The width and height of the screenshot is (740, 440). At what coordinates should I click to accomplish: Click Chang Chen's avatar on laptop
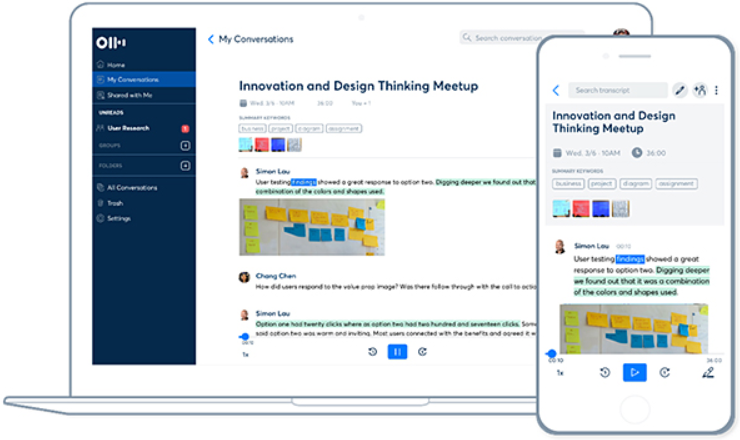[x=244, y=277]
